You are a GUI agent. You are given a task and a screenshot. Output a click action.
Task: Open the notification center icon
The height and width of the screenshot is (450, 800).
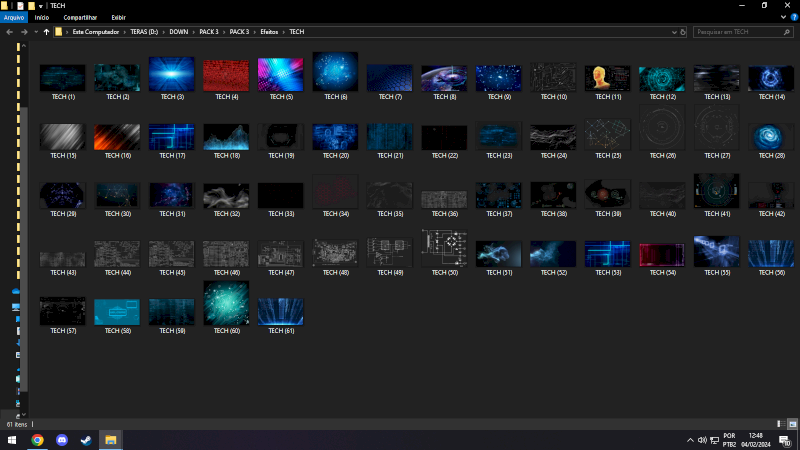[785, 440]
